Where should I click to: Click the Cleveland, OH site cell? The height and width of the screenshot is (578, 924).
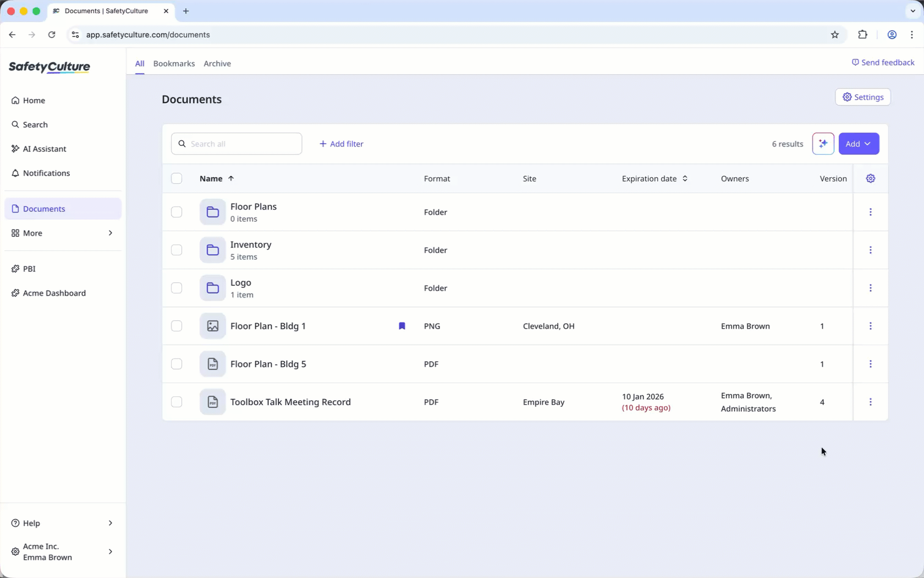(548, 326)
